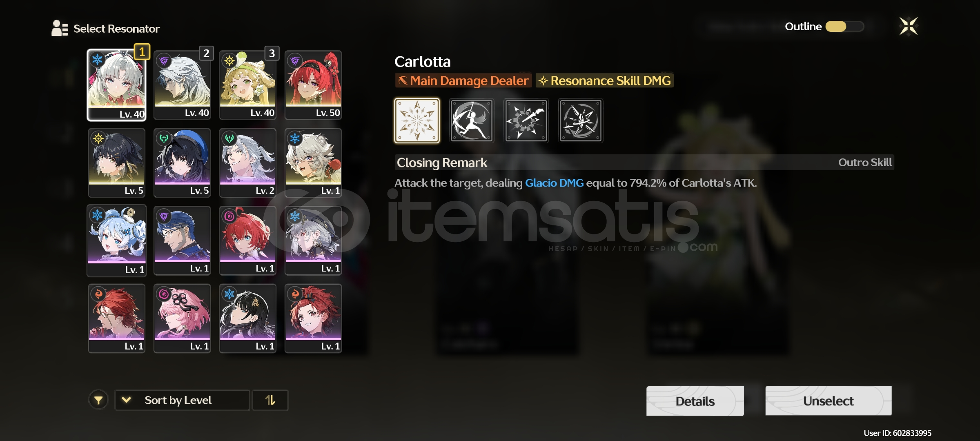Image resolution: width=980 pixels, height=441 pixels.
Task: Close the Select Resonator screen
Action: pos(909,27)
